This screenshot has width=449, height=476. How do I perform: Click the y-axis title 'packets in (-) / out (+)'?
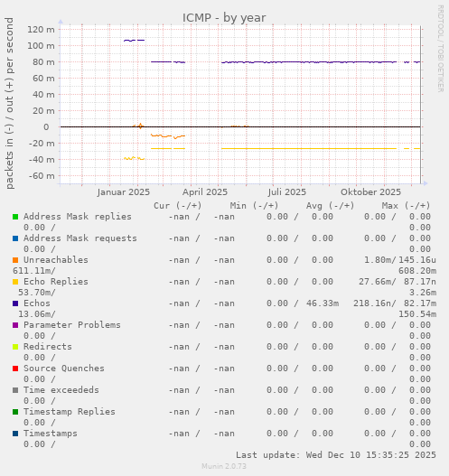(10, 103)
